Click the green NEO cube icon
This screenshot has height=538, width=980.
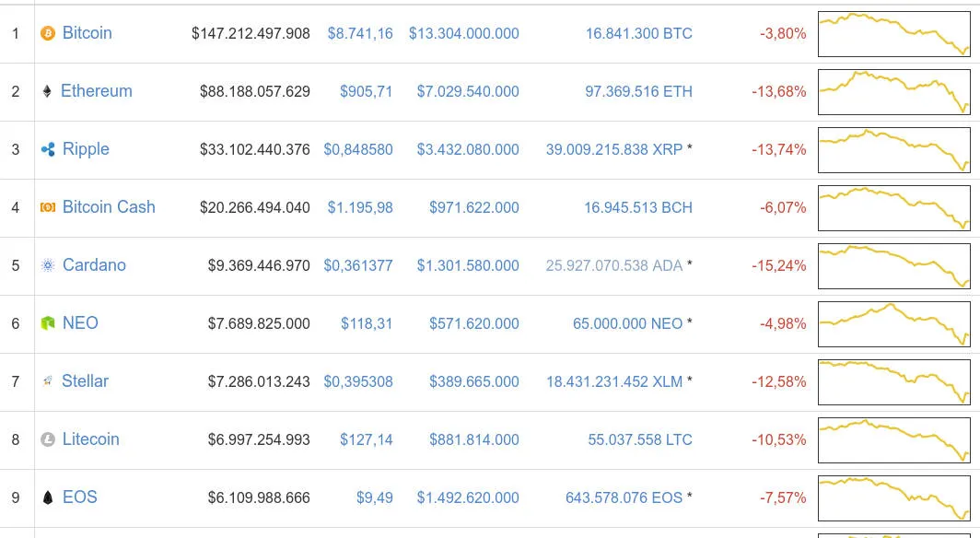tap(48, 323)
